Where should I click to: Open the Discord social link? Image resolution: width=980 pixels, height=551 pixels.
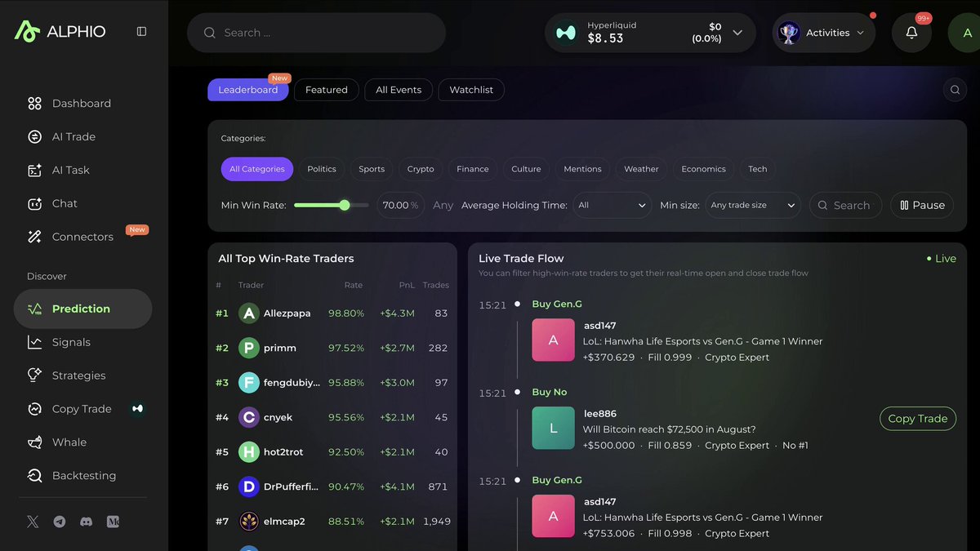point(87,522)
